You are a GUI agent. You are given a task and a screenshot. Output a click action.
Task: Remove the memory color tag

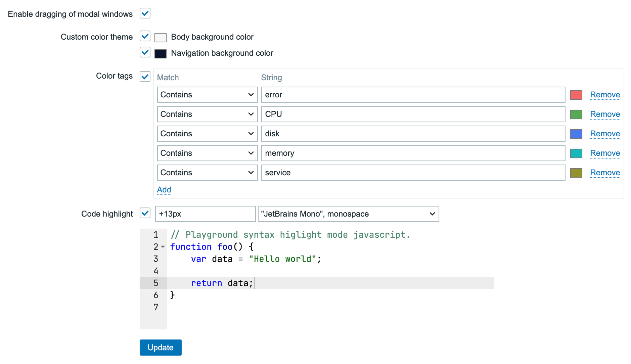coord(605,153)
